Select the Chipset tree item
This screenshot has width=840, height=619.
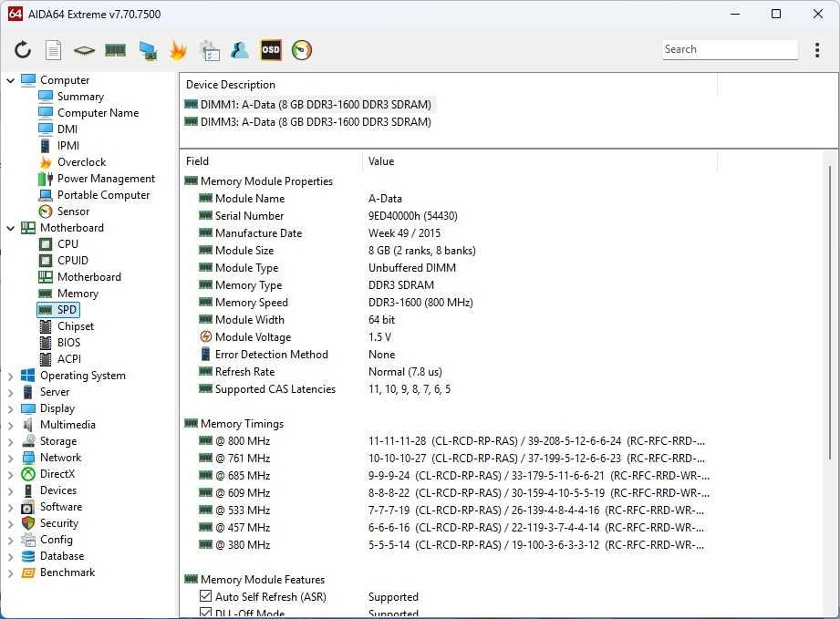[x=76, y=326]
